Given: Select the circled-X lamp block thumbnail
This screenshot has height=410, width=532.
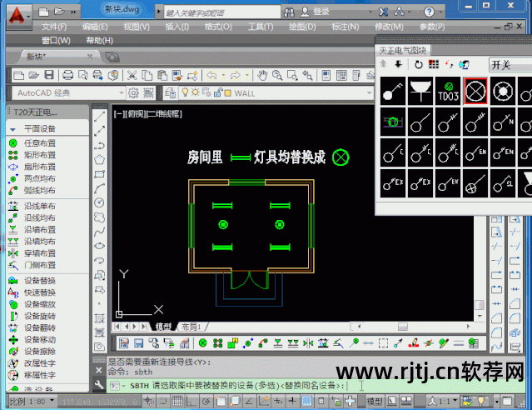Looking at the screenshot, I should [x=475, y=91].
